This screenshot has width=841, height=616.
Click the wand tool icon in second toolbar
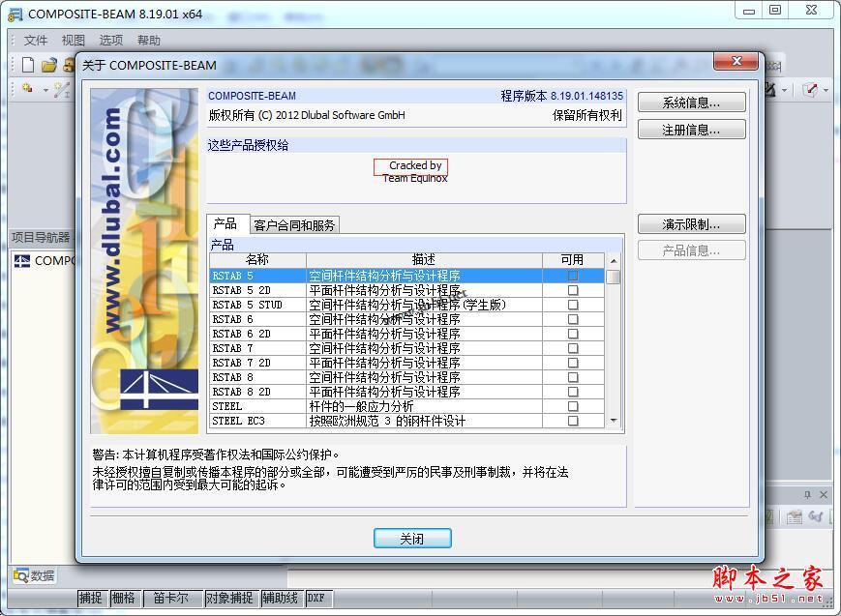[62, 90]
